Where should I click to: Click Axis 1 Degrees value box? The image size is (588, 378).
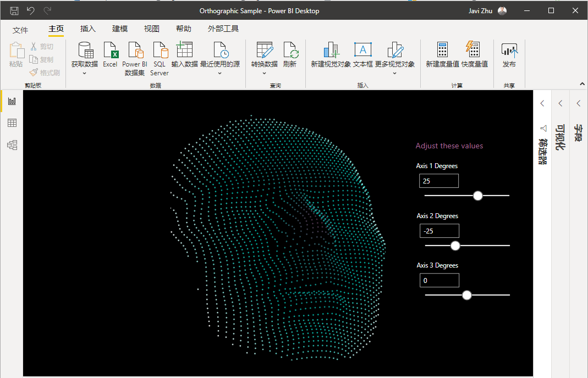coord(439,181)
